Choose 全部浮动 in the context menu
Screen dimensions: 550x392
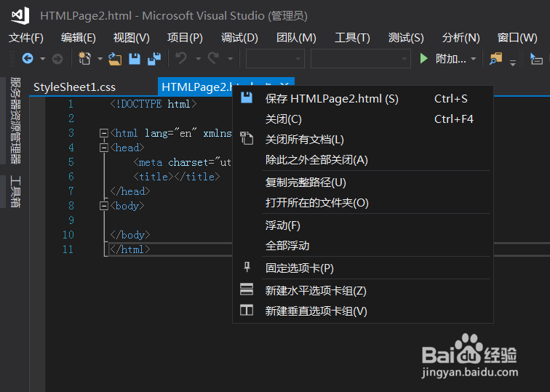(363, 245)
